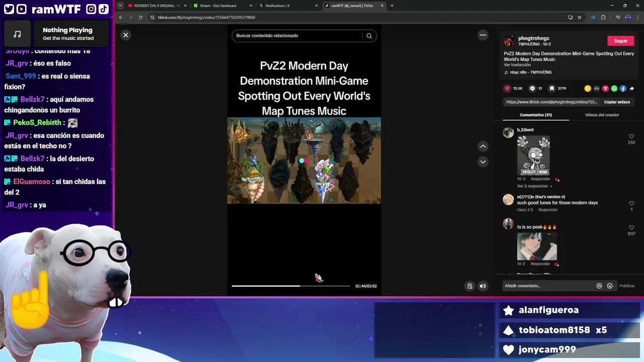
Task: Click Publicar to post comment
Action: 627,286
